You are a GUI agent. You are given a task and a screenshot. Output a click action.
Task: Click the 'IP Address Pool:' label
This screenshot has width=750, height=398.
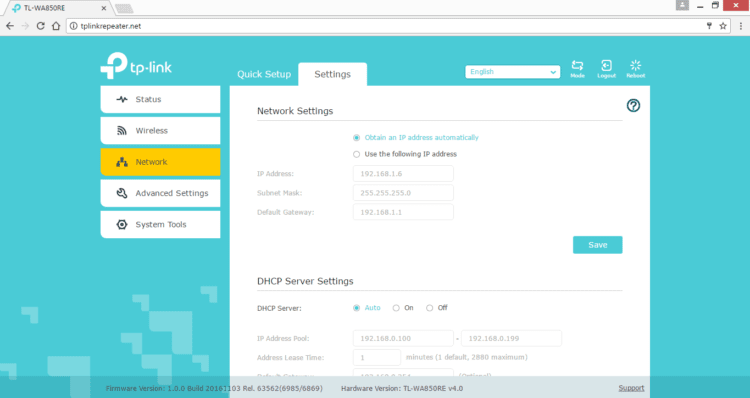283,338
